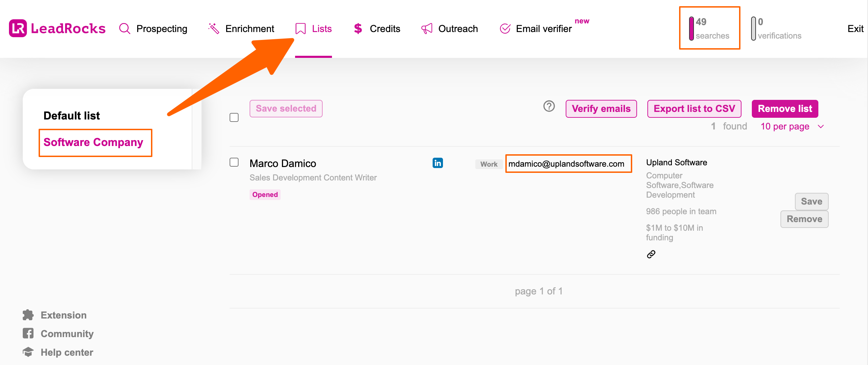The image size is (868, 365).
Task: Click the Computer Software industry text
Action: [x=680, y=185]
